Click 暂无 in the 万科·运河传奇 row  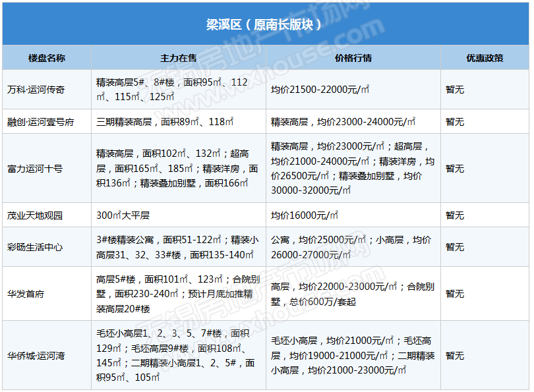pos(455,89)
